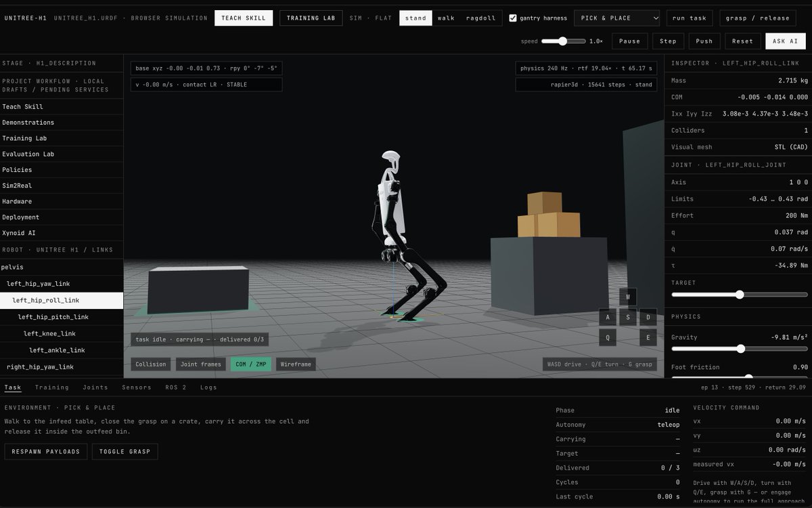The image size is (812, 508).
Task: Open the PICK & PLACE dropdown
Action: tap(616, 18)
